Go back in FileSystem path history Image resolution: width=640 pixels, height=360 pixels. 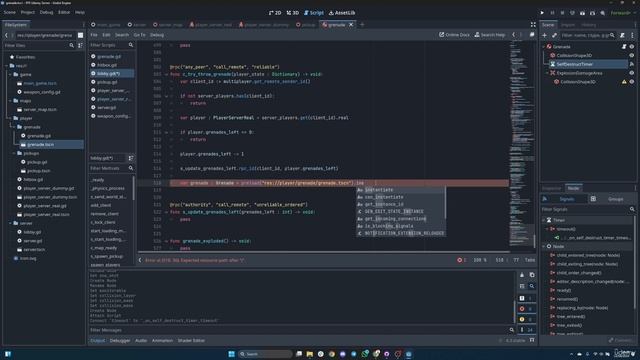pyautogui.click(x=6, y=36)
